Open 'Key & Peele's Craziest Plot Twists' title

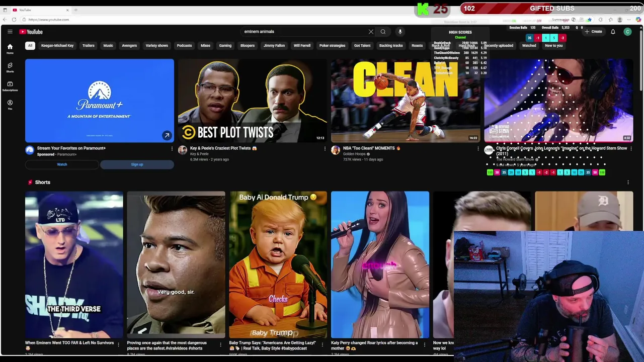223,148
